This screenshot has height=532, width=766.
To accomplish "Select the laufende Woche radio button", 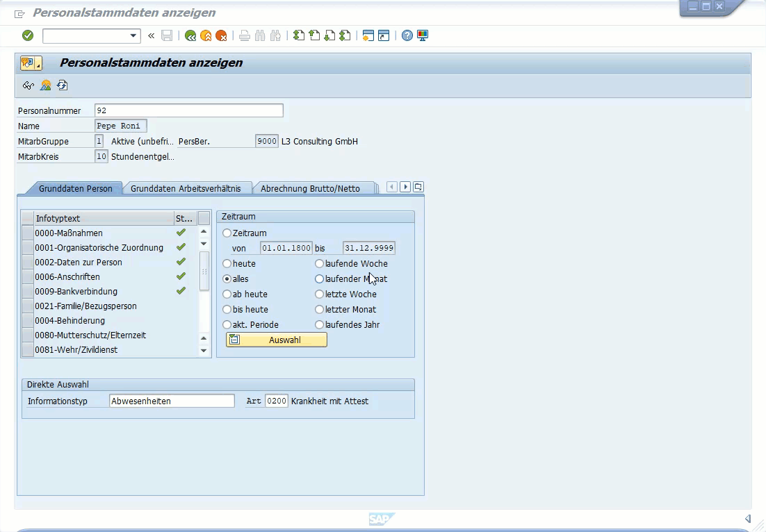I will (319, 263).
